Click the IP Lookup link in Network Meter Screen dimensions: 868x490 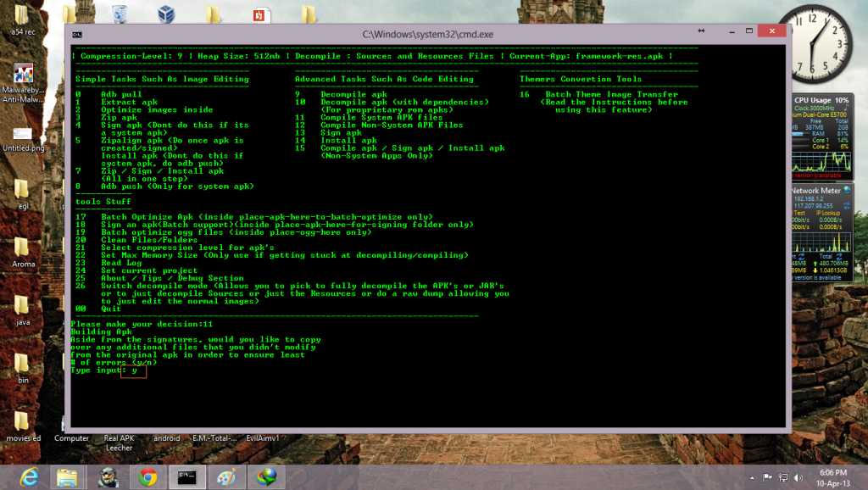point(828,213)
